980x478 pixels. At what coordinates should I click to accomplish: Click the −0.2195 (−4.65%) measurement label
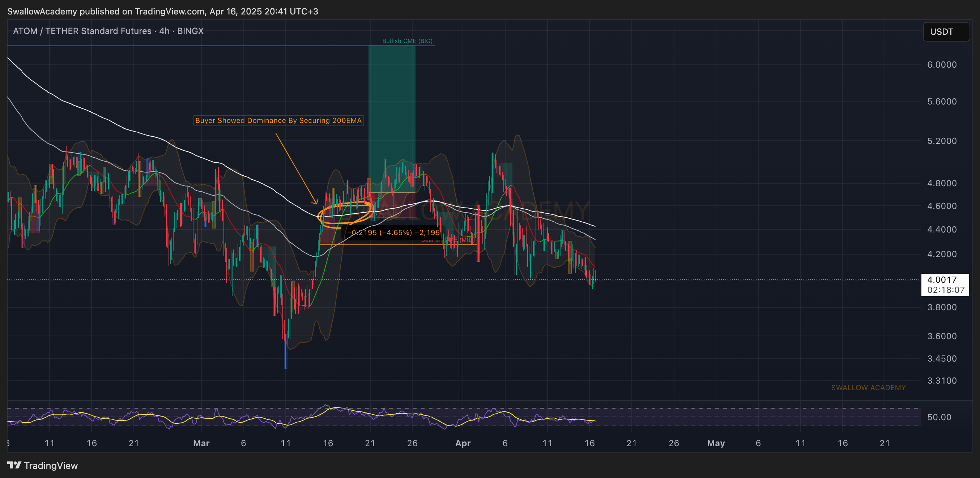click(393, 232)
